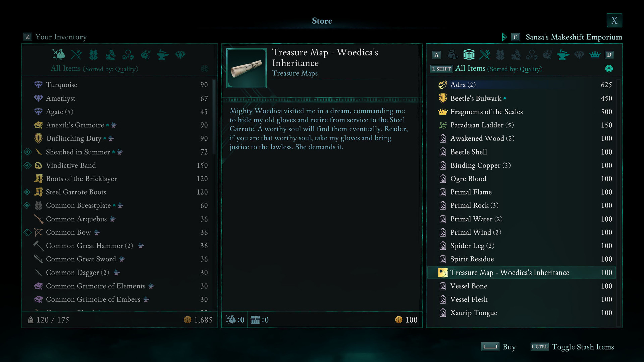Screen dimensions: 644x362
Task: Filter inventory by body armor icon
Action: (x=93, y=54)
